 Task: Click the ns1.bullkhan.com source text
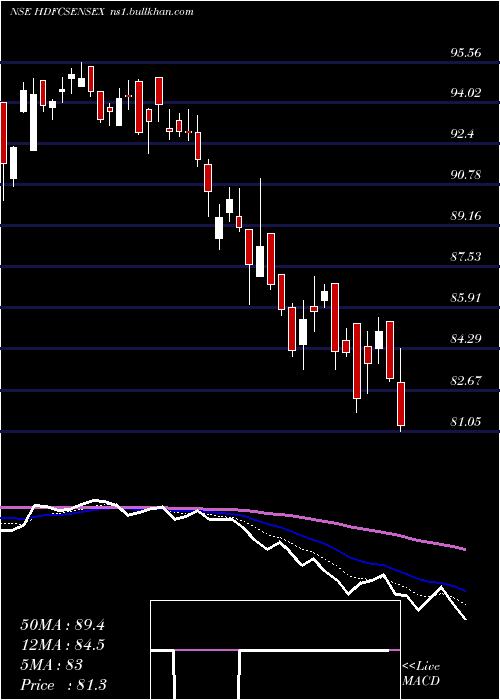click(x=152, y=12)
